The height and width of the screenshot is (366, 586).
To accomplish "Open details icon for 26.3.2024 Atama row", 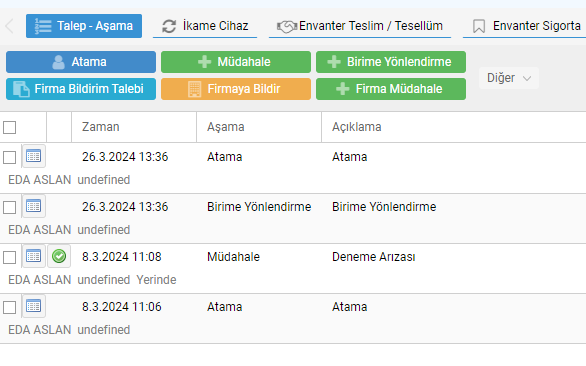I will pos(34,156).
